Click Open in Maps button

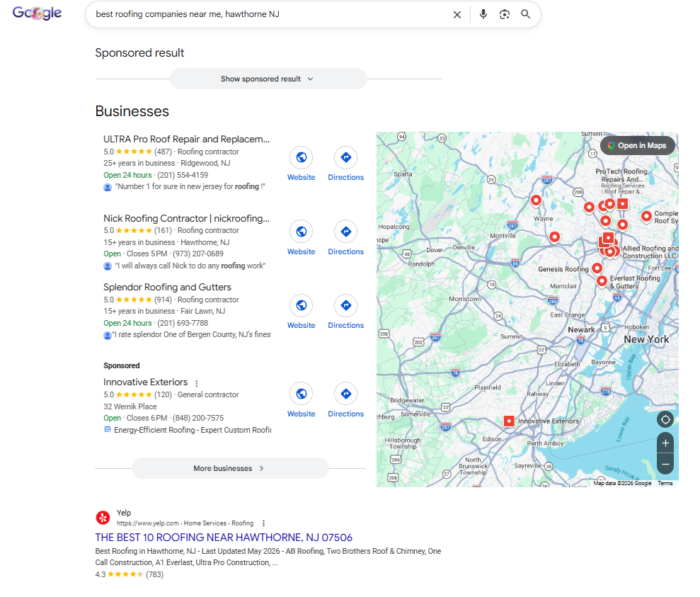pos(637,146)
